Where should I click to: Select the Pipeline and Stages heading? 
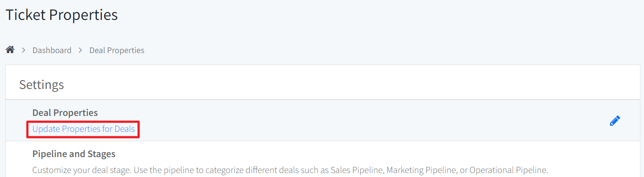click(74, 154)
